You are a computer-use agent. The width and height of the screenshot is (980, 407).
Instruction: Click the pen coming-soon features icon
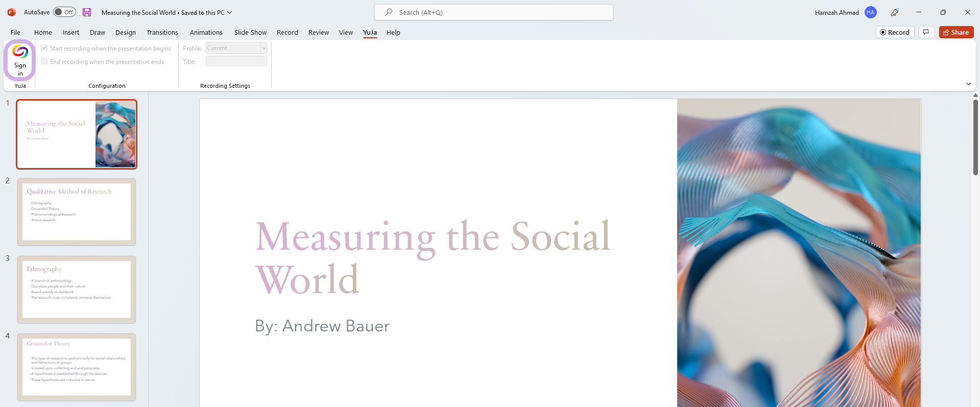(894, 12)
